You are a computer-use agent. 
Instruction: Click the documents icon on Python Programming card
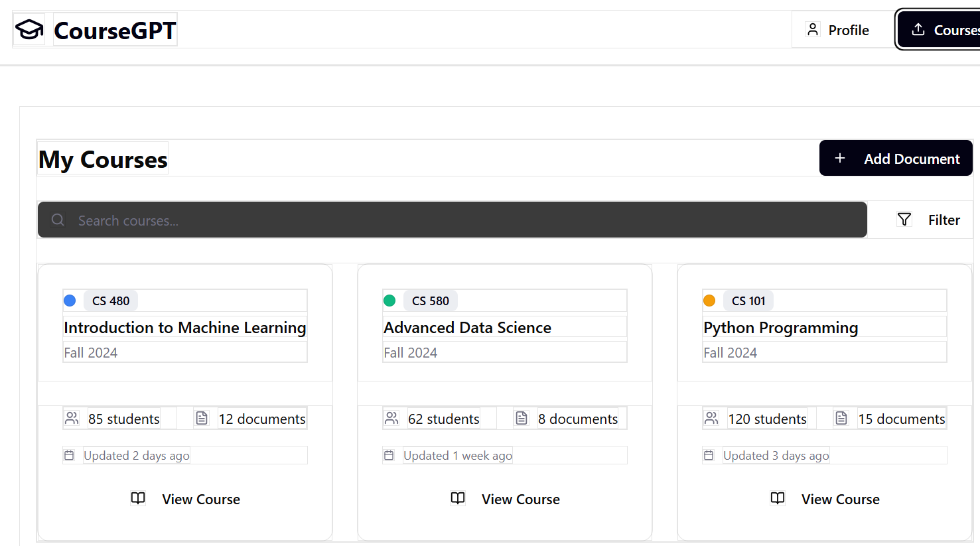point(841,417)
